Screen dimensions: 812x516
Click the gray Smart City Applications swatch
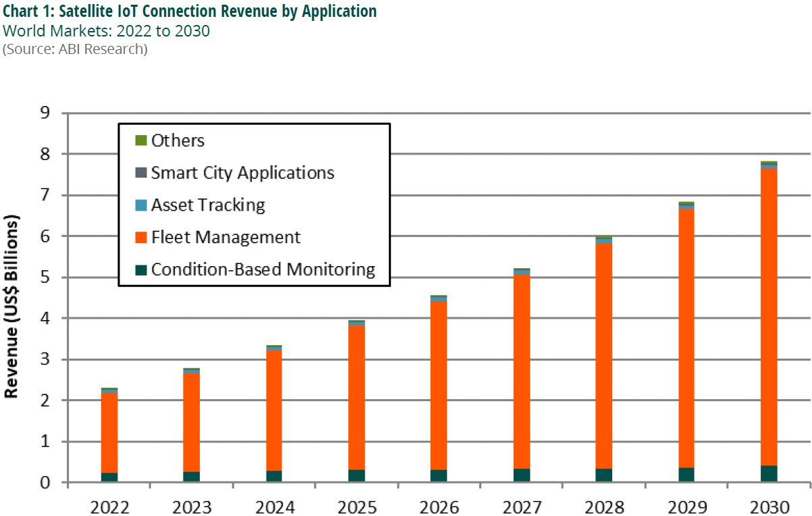coord(140,173)
